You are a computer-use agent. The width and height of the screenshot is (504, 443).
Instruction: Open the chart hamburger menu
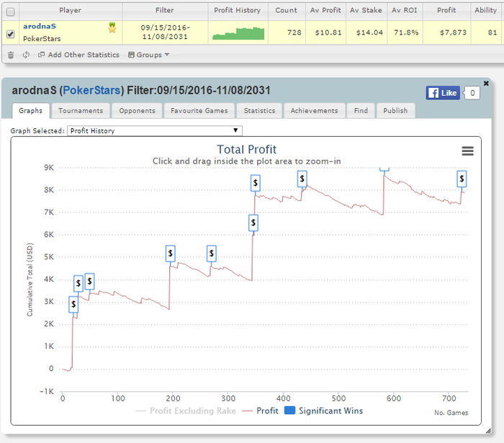(x=467, y=151)
